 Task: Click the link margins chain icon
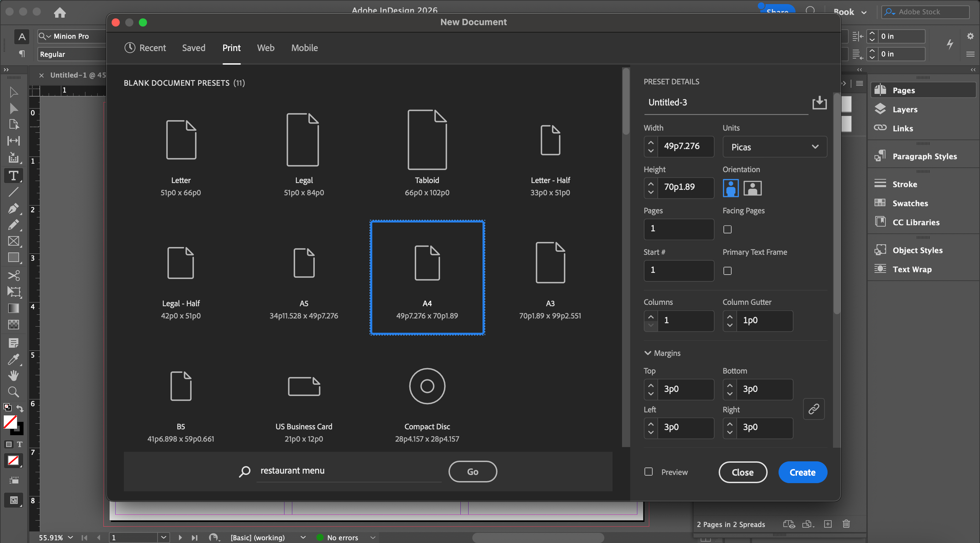pyautogui.click(x=813, y=409)
